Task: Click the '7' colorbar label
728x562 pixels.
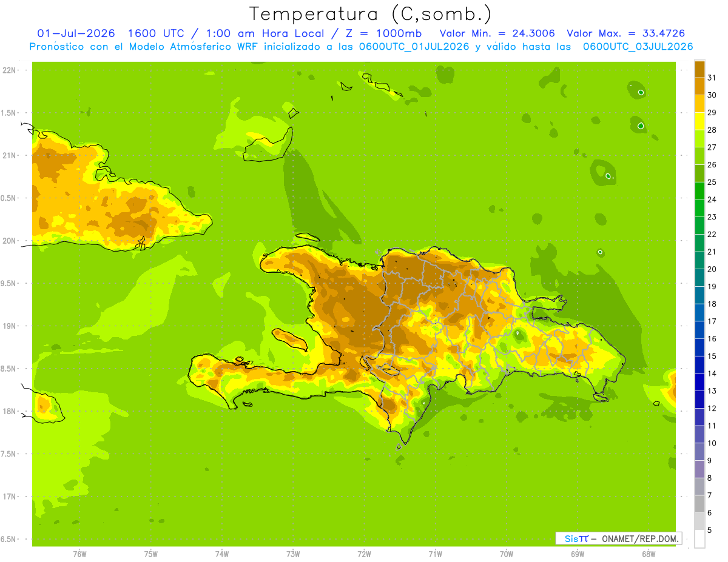Action: 710,496
